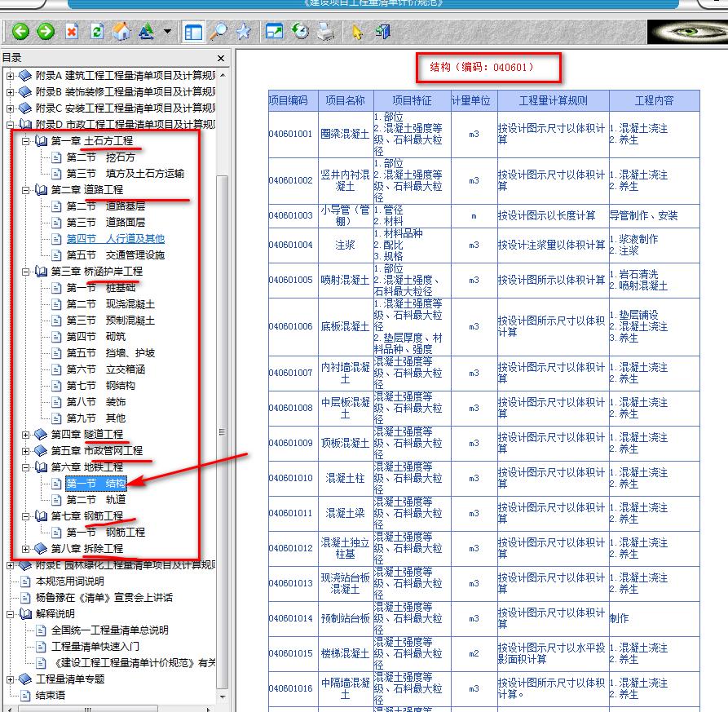Viewport: 728px width, 712px height.
Task: Click page icon of 第八节 装饰
Action: (56, 402)
